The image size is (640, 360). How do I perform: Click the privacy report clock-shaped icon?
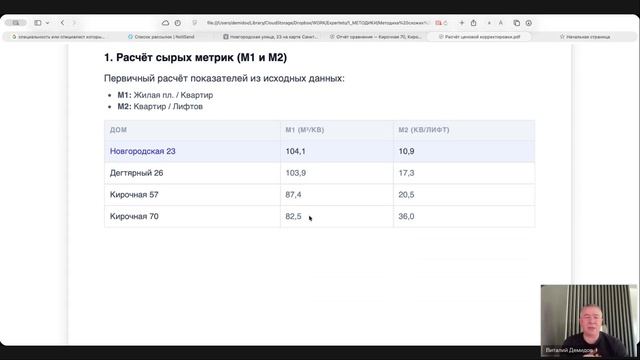pyautogui.click(x=178, y=23)
